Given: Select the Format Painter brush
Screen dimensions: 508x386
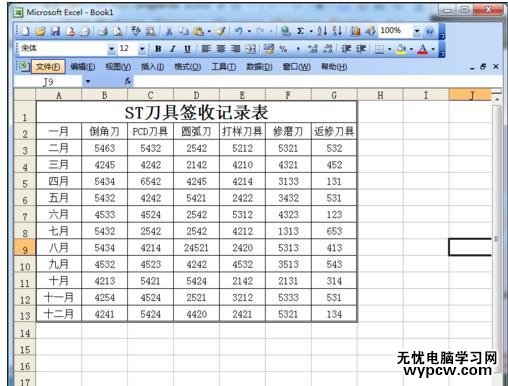Looking at the screenshot, I should pos(220,31).
